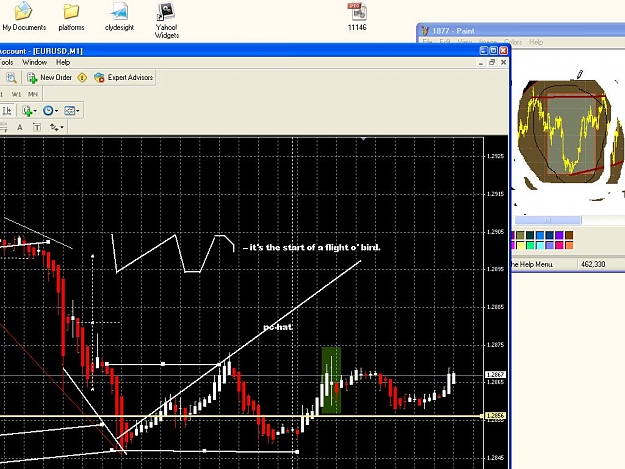Expand the Arrows dropdown arrow
This screenshot has height=469, width=625.
pos(62,128)
